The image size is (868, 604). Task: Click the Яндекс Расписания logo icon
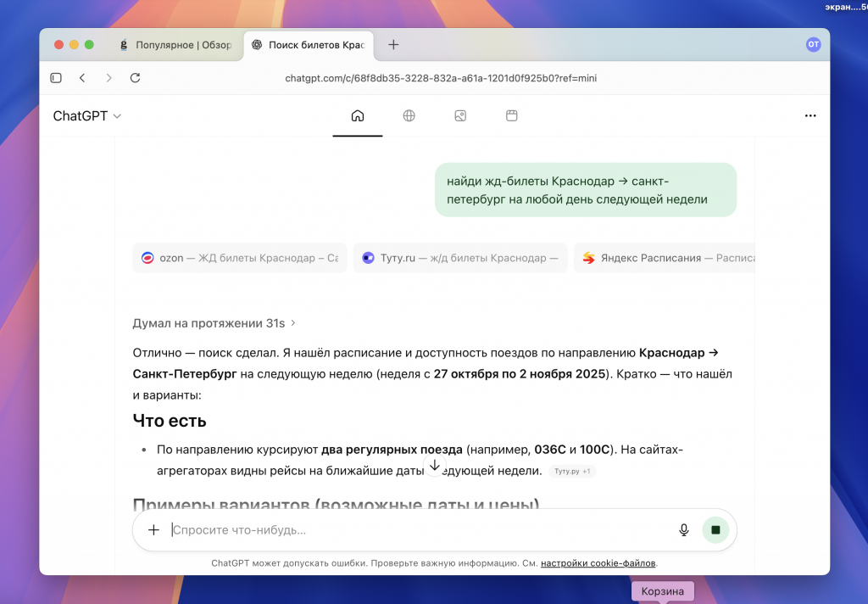pos(588,258)
